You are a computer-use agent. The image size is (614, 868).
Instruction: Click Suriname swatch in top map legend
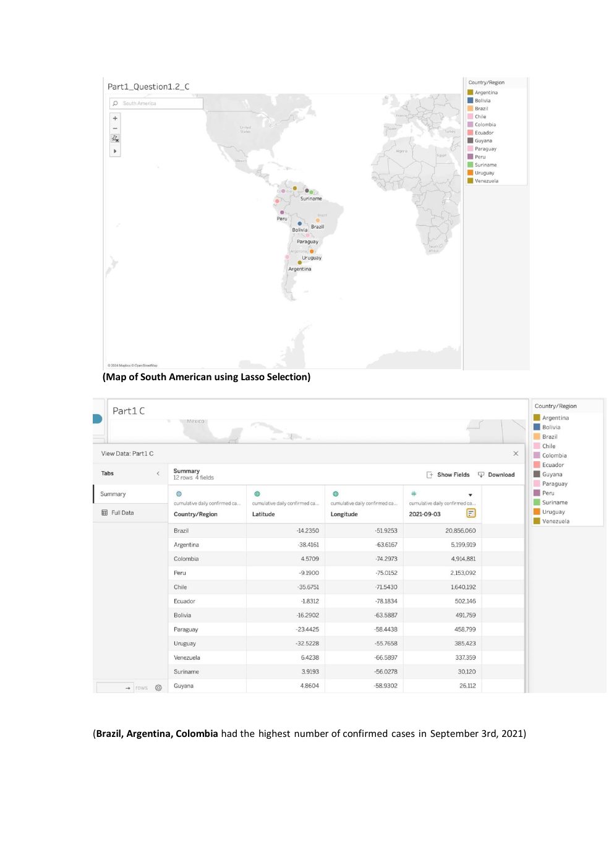click(471, 165)
